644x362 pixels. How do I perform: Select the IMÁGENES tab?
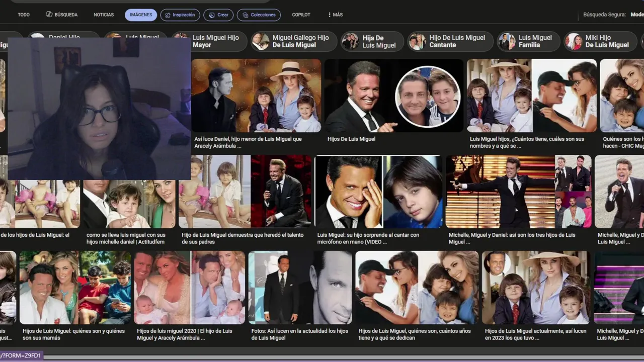pos(141,15)
